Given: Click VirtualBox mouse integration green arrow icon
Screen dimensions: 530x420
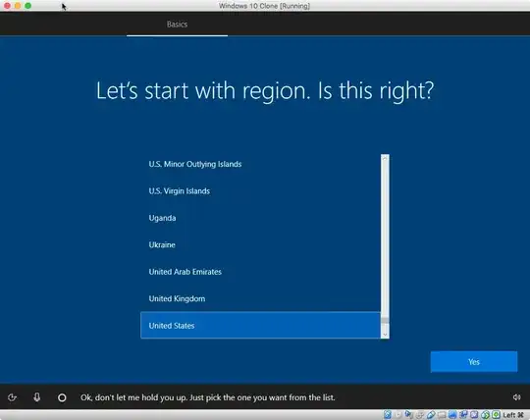Looking at the screenshot, I should pos(486,414).
